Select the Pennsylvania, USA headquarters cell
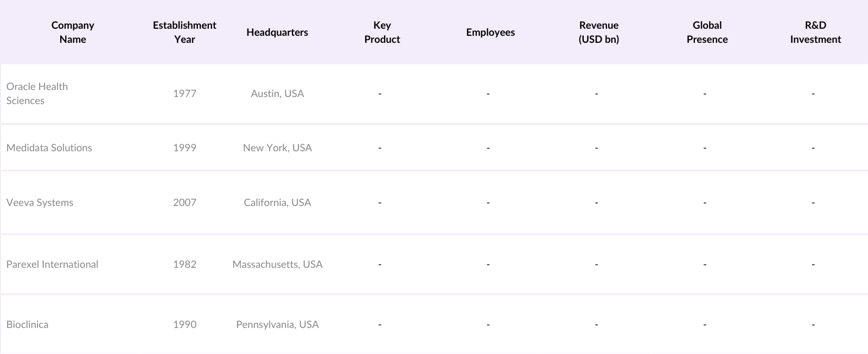This screenshot has width=868, height=354. pos(277,324)
